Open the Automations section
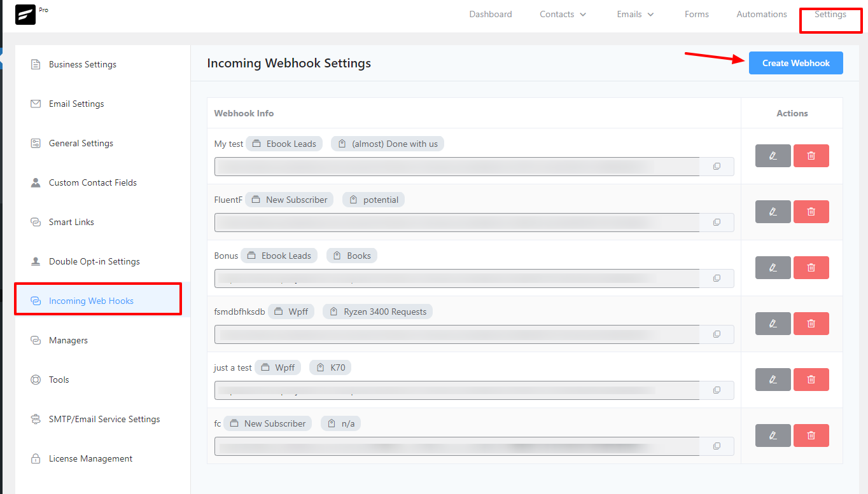Viewport: 868px width, 494px height. coord(761,14)
